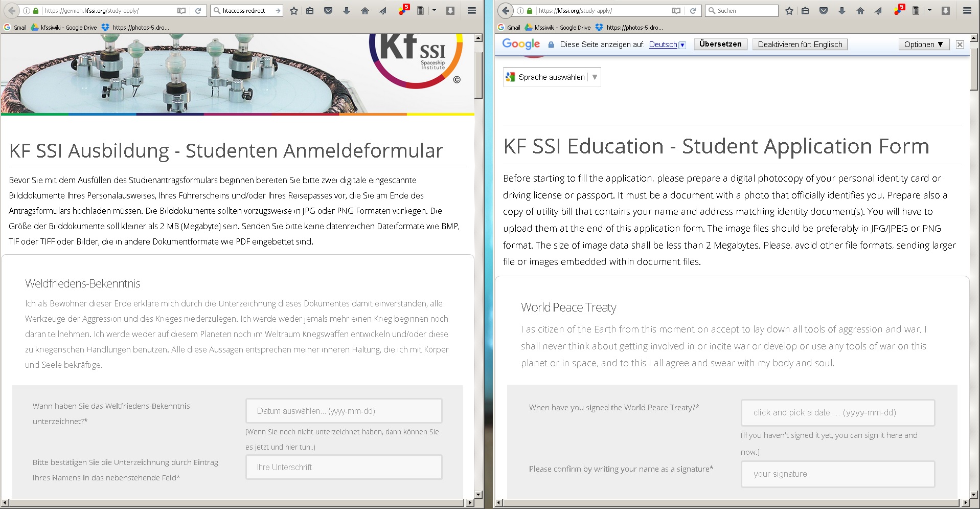Viewport: 980px width, 509px height.
Task: Show bookmarks list in left window
Action: tap(310, 10)
